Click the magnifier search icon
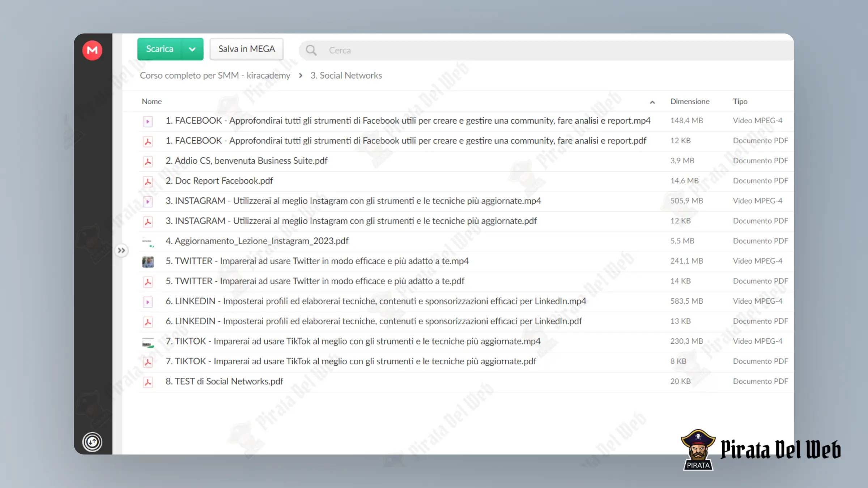The image size is (868, 488). pos(311,50)
